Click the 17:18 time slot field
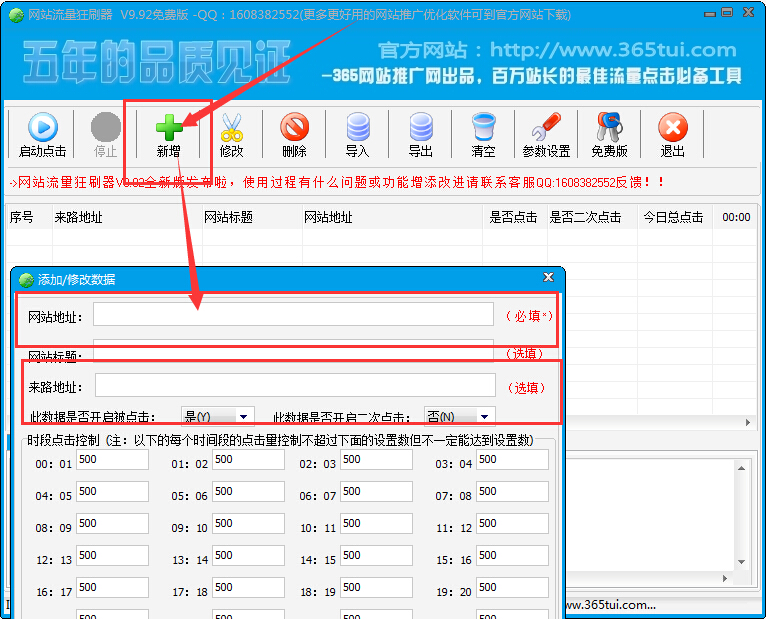This screenshot has width=766, height=619. [x=248, y=588]
